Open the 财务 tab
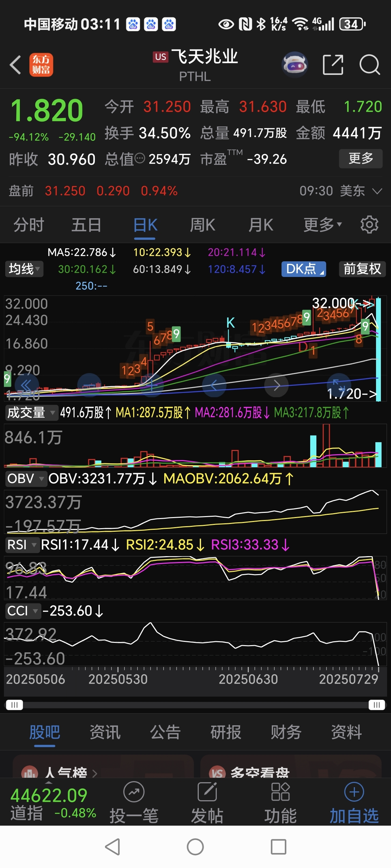The width and height of the screenshot is (391, 868). point(286,732)
